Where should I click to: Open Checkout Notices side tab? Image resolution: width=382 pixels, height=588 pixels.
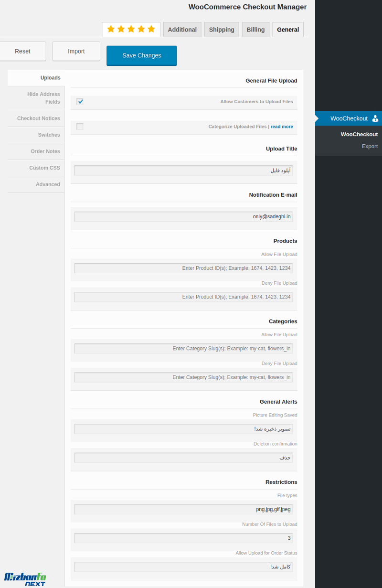coord(36,118)
